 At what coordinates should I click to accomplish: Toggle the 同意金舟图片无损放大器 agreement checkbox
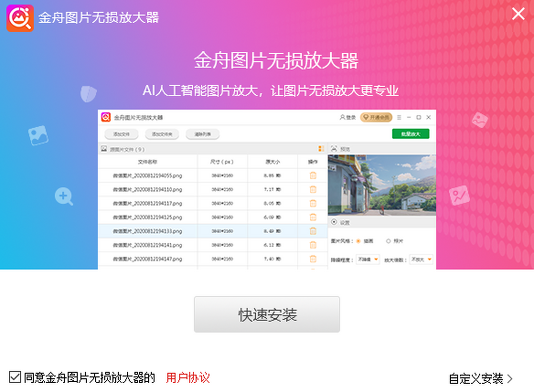[15, 377]
